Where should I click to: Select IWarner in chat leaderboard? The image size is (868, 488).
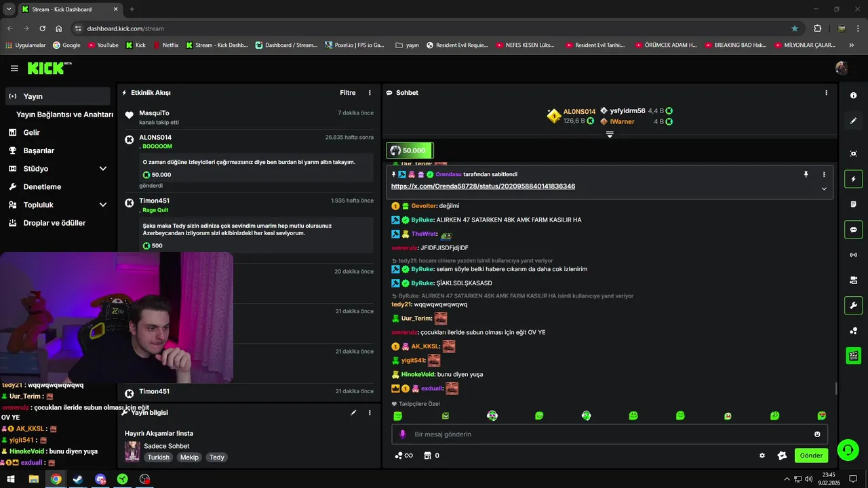pos(622,122)
